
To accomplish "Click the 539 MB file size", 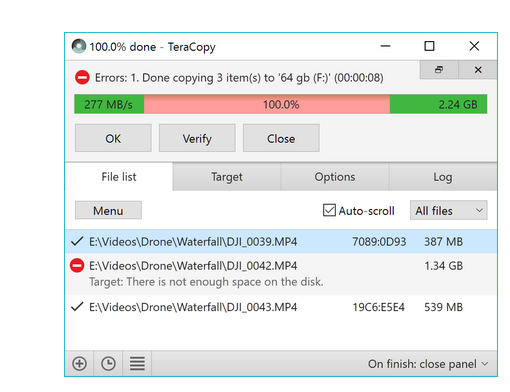I will click(x=443, y=307).
